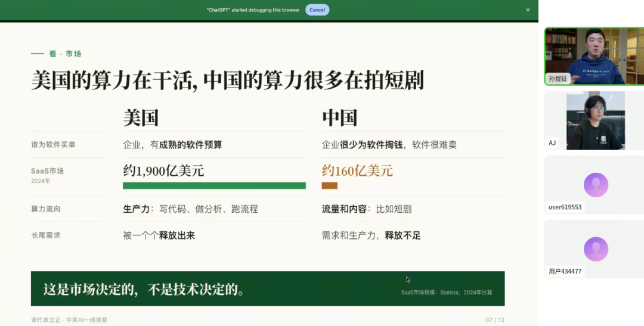The width and height of the screenshot is (644, 326).
Task: Dismiss the debugging notification bar
Action: [528, 10]
